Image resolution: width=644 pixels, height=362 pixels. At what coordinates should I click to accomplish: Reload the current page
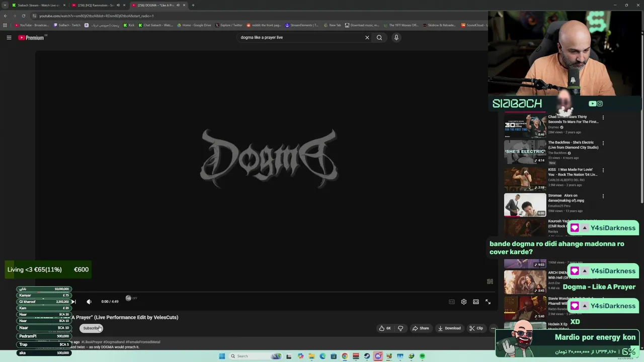point(23,16)
